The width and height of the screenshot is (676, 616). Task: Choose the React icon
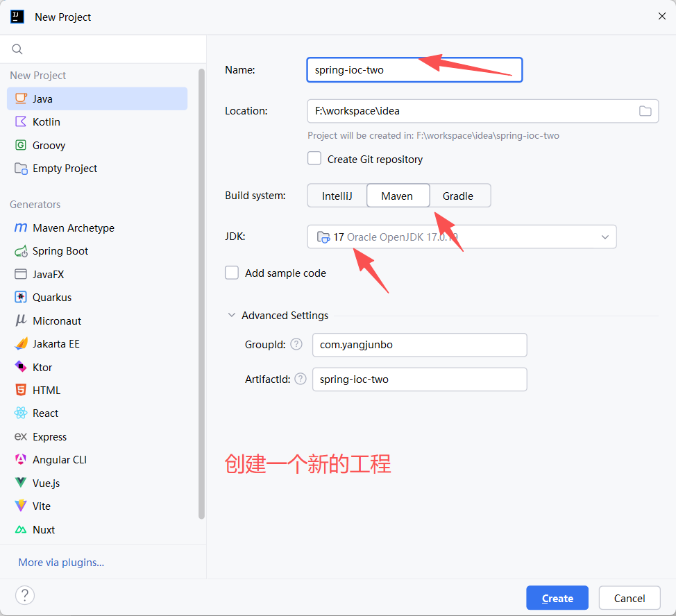(21, 413)
